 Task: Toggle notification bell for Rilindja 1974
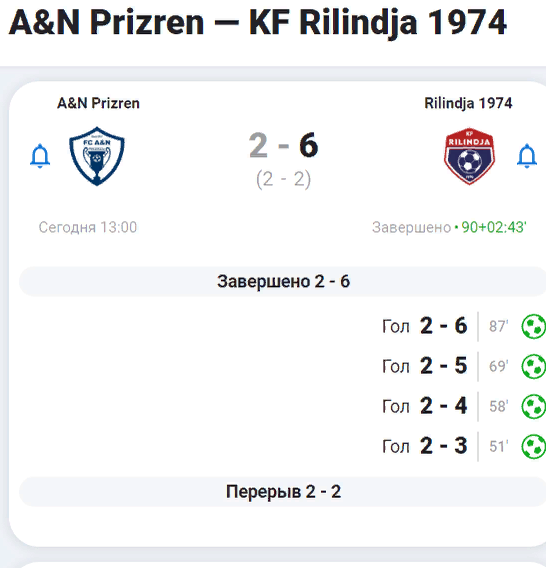(526, 156)
